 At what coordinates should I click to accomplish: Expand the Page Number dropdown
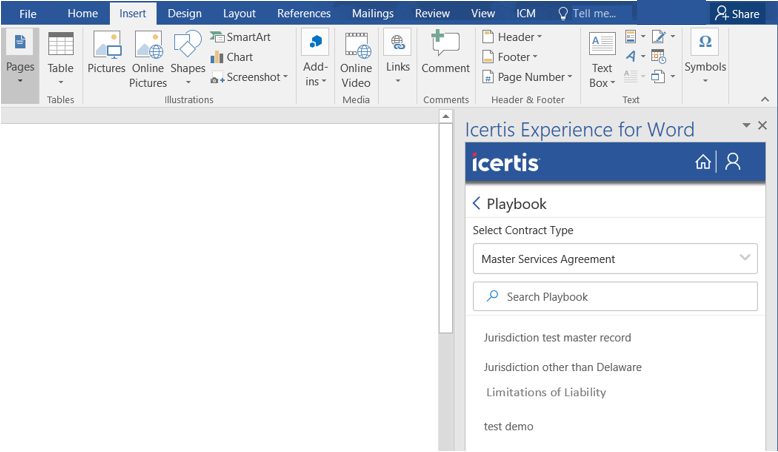527,77
